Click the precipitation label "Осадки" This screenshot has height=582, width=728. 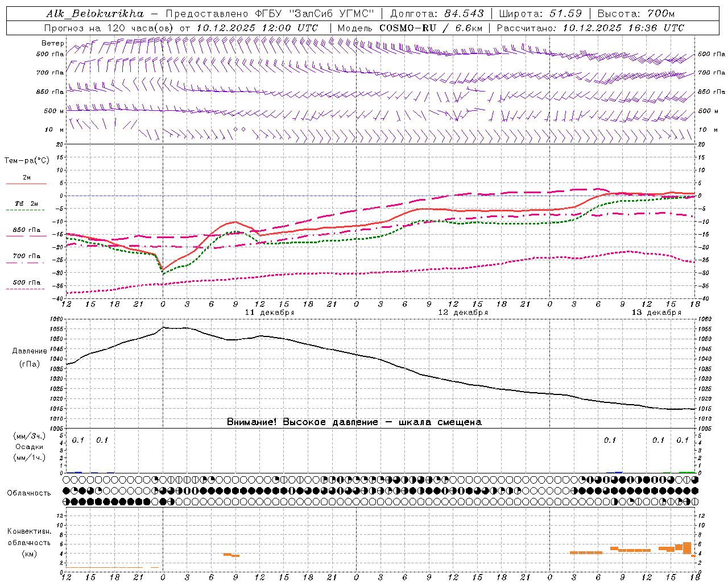coord(30,447)
